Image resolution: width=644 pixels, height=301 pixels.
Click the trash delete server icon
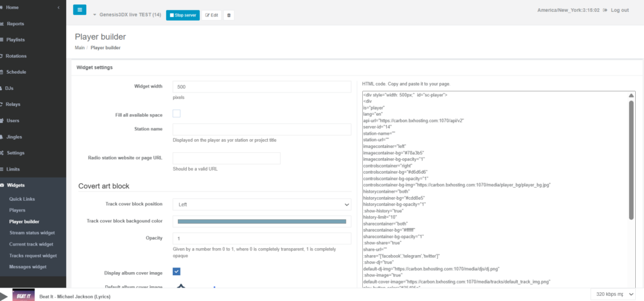click(228, 14)
